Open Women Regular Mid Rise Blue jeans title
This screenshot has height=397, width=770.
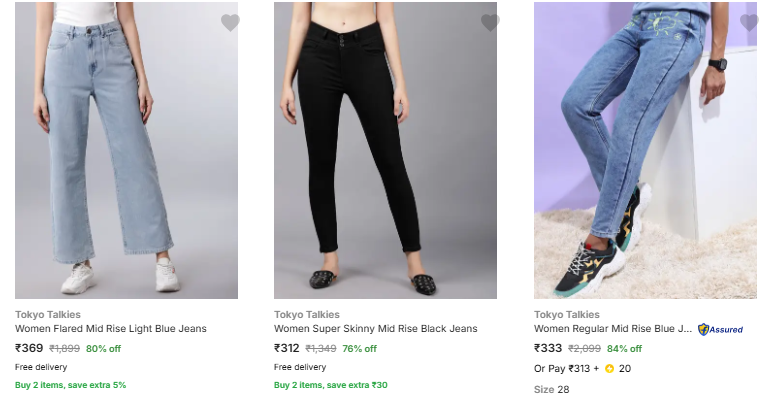coord(613,329)
